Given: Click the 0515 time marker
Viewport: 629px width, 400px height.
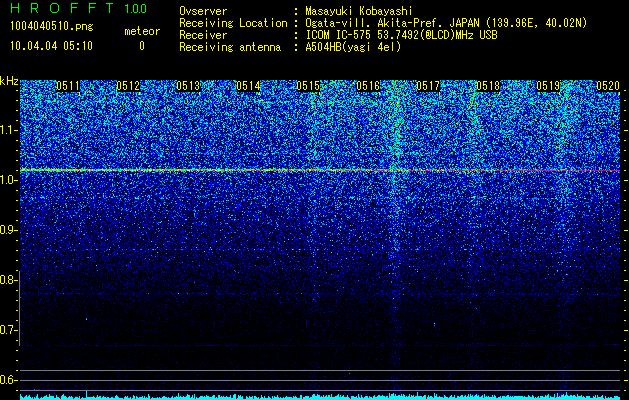Looking at the screenshot, I should tap(308, 86).
